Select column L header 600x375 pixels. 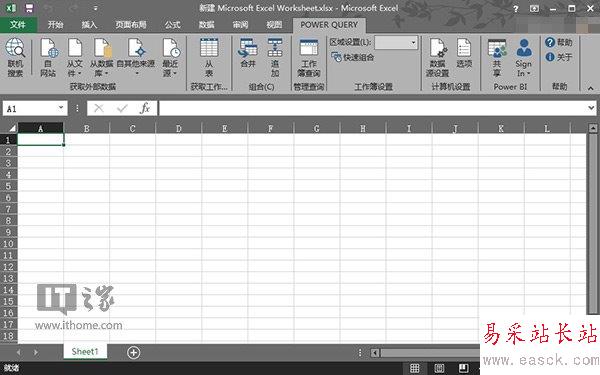click(547, 128)
